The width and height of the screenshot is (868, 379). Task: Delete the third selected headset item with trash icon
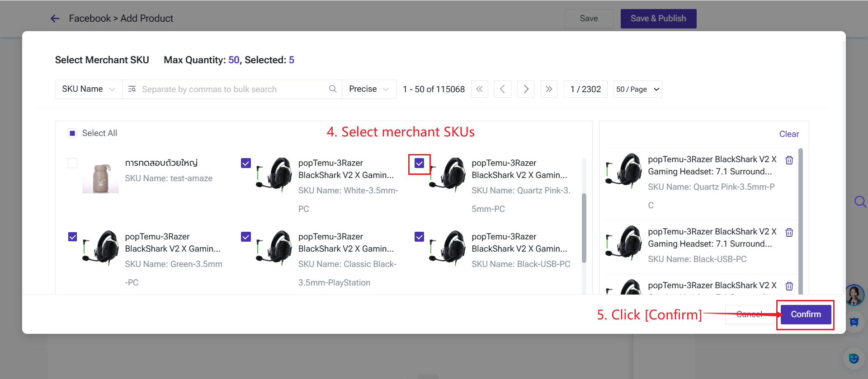point(789,286)
